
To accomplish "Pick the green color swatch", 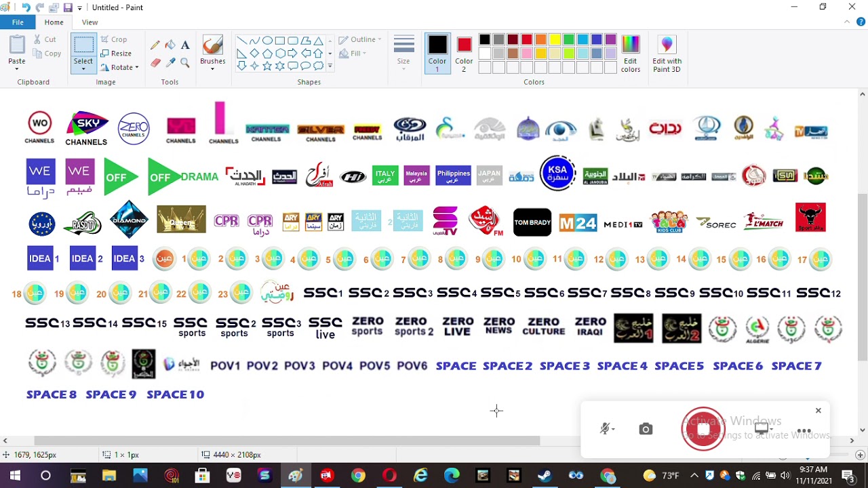I will pyautogui.click(x=568, y=39).
